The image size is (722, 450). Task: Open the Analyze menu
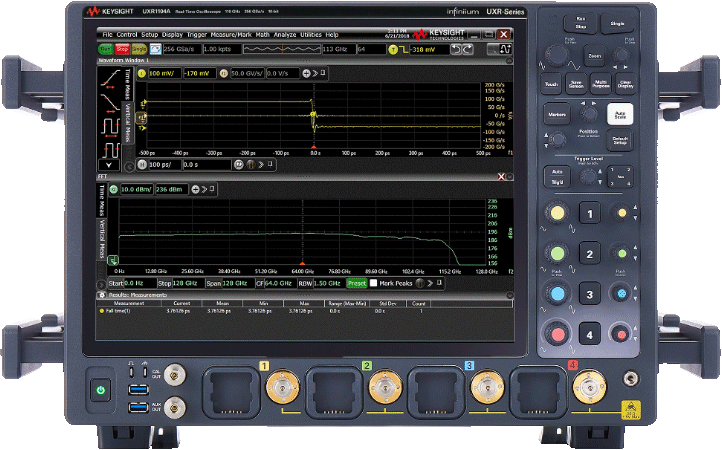pyautogui.click(x=285, y=35)
